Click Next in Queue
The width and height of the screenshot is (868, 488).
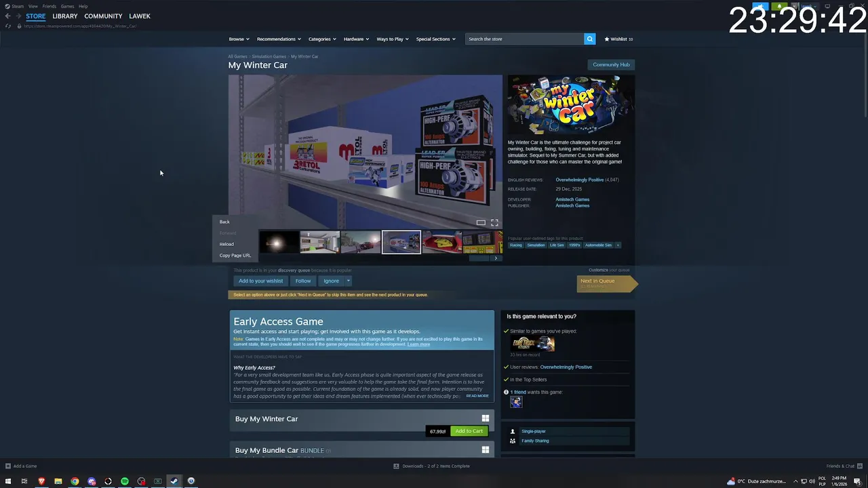point(606,283)
